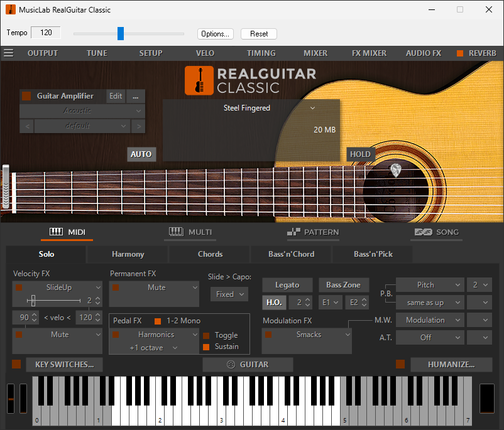Open the +1 octave harmonics dropdown
The image size is (504, 430).
pos(153,348)
